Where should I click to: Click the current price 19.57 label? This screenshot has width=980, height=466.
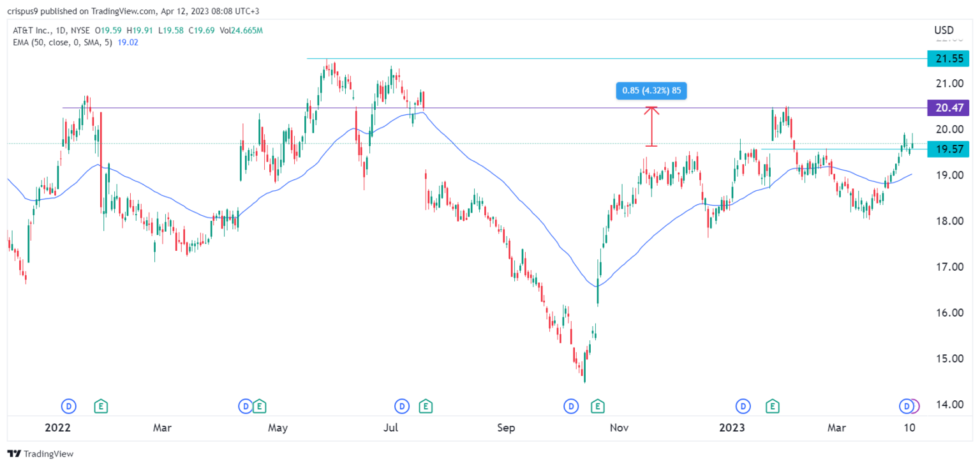click(947, 149)
